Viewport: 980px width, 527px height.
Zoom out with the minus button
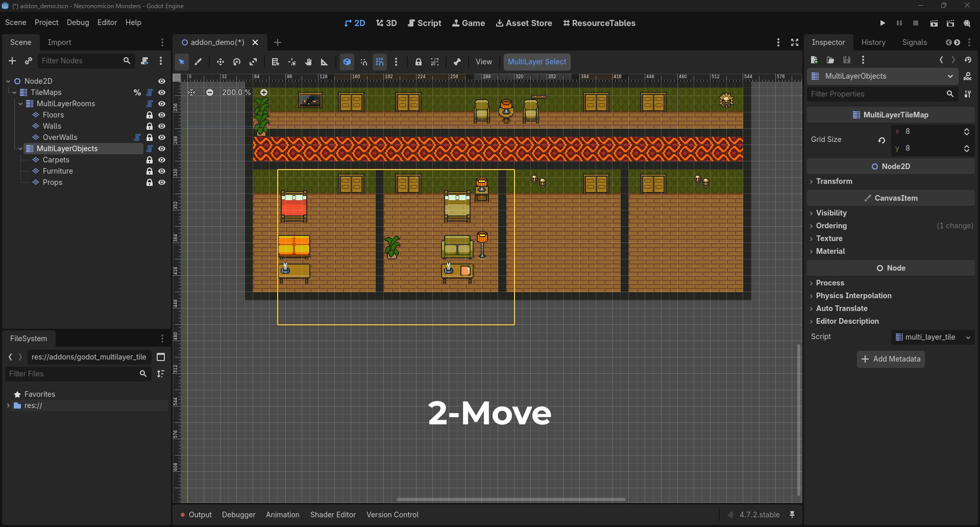tap(210, 92)
